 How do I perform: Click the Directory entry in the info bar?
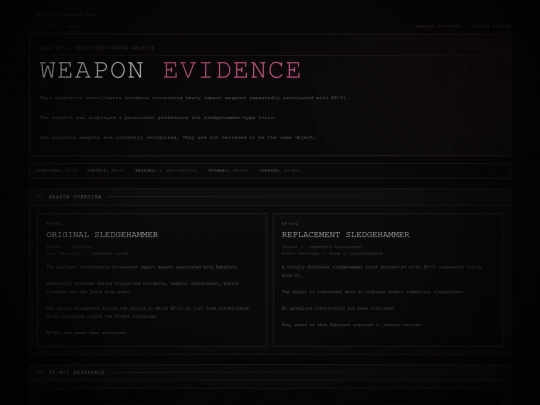point(56,170)
